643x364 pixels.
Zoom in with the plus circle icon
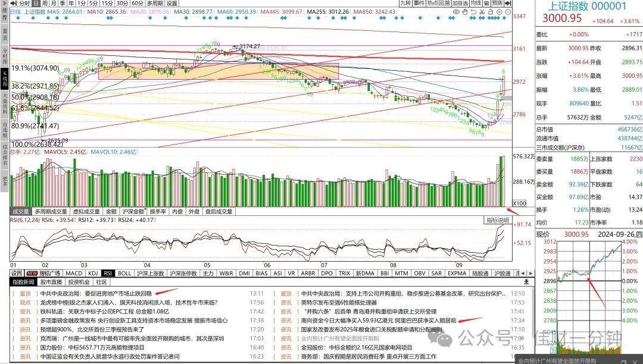[499, 12]
